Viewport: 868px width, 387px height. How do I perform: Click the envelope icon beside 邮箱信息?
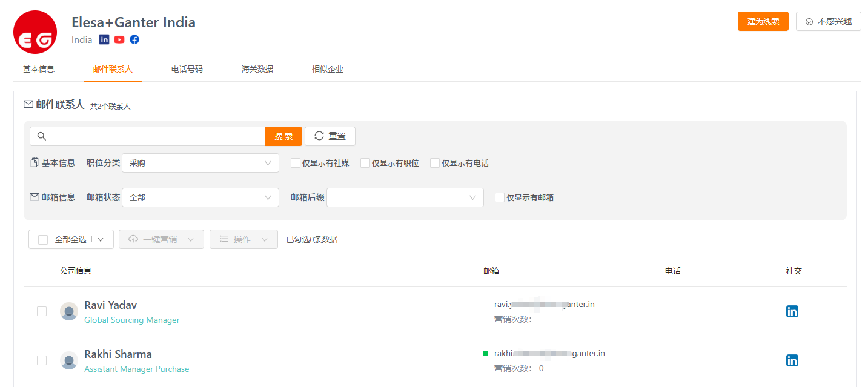pyautogui.click(x=35, y=197)
